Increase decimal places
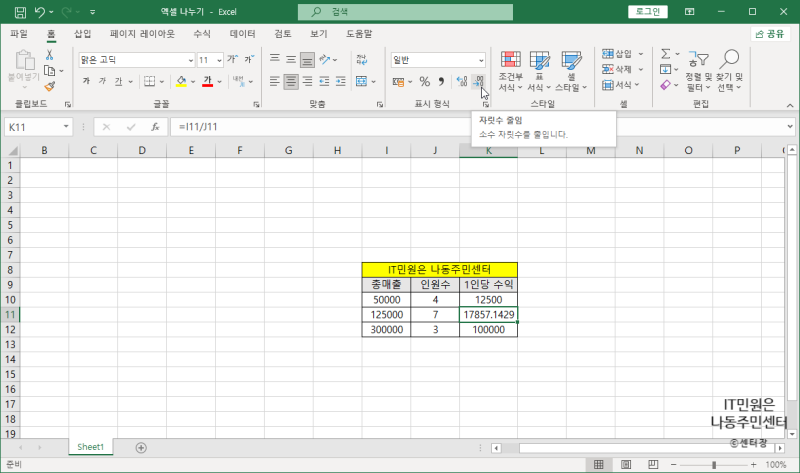The image size is (800, 473). click(x=462, y=81)
